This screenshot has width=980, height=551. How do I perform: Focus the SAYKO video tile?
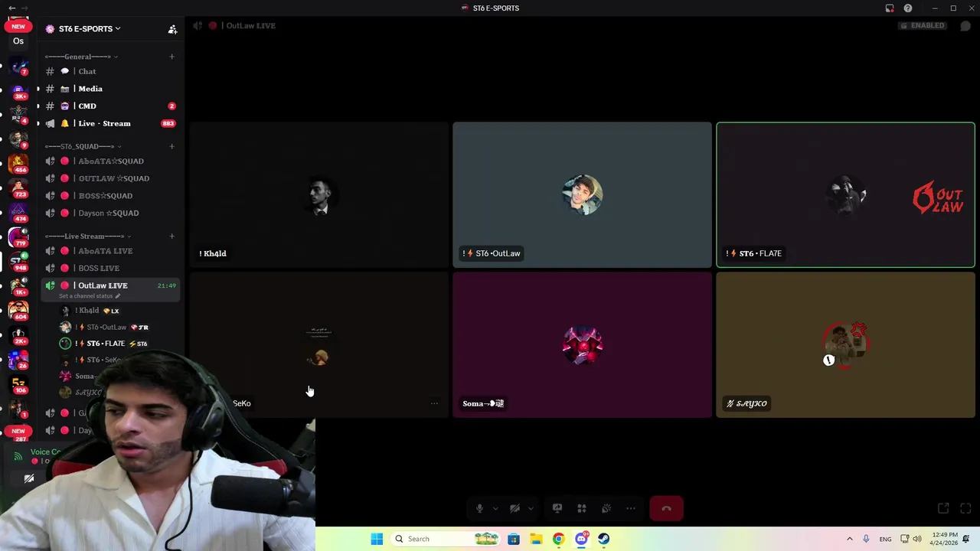click(x=845, y=345)
